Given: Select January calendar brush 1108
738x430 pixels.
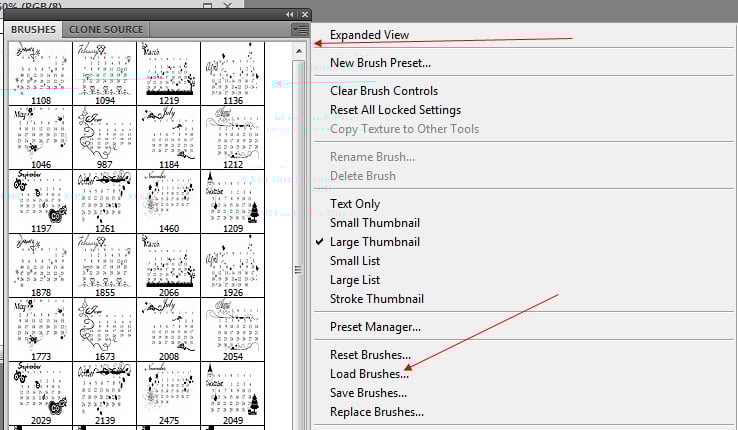Looking at the screenshot, I should [x=40, y=73].
